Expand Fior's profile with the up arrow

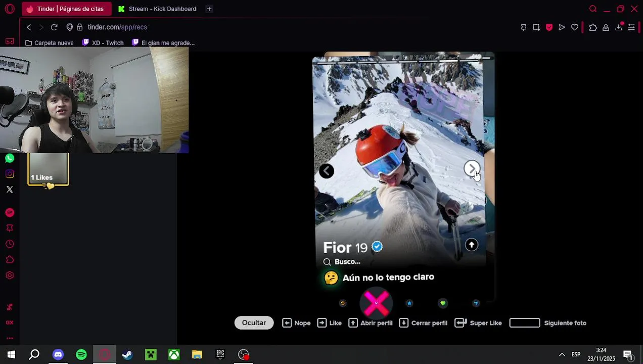point(471,245)
